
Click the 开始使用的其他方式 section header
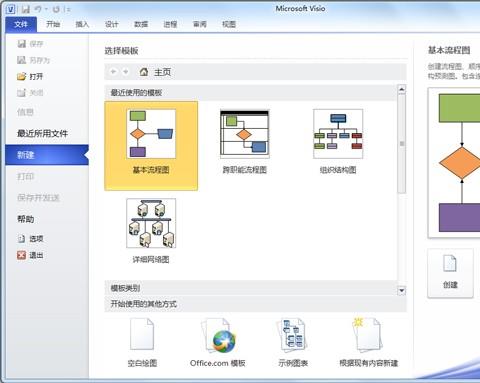255,304
